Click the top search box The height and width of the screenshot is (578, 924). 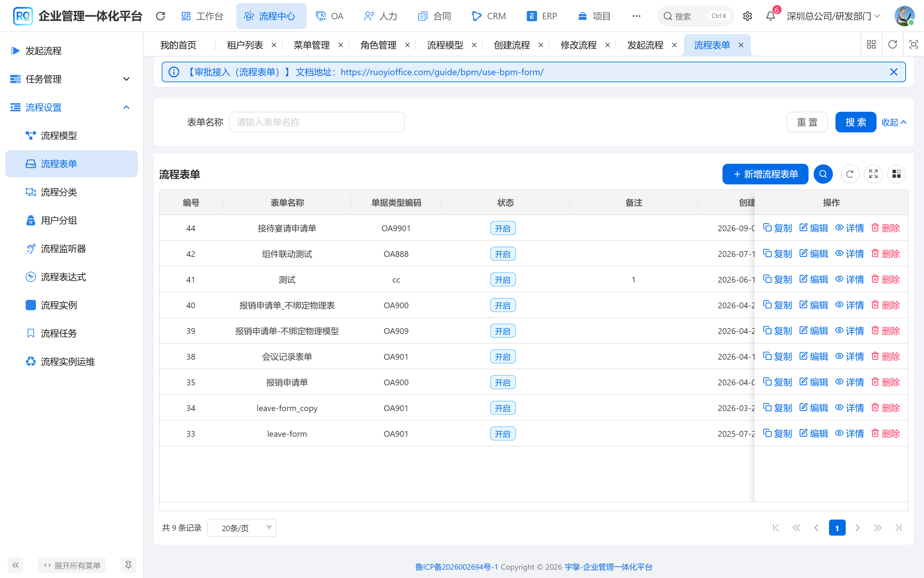coord(696,16)
